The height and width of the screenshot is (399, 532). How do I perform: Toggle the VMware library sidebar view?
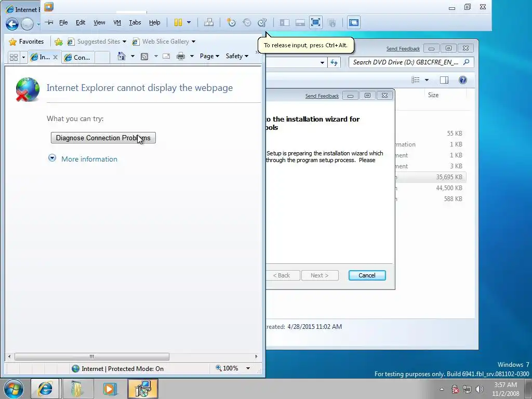284,22
